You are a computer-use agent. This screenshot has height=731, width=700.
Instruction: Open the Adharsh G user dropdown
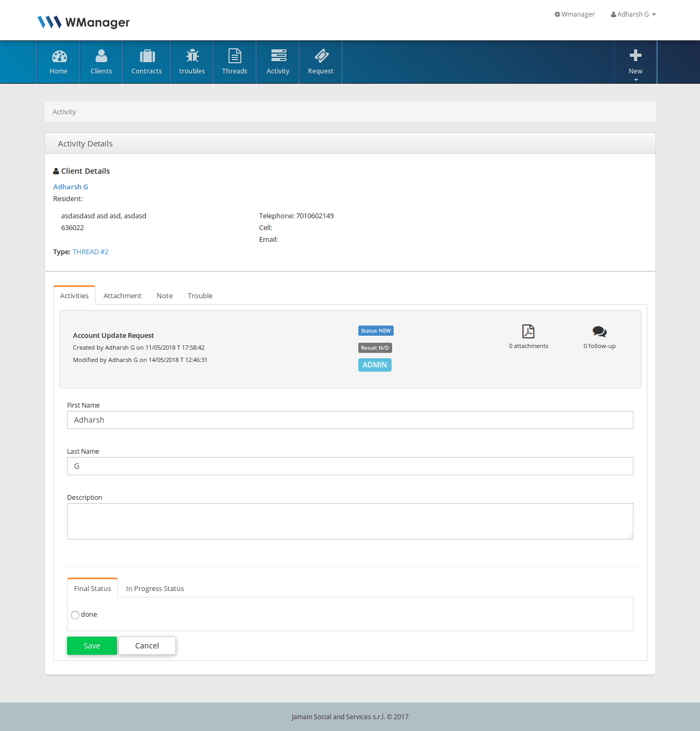coord(633,14)
